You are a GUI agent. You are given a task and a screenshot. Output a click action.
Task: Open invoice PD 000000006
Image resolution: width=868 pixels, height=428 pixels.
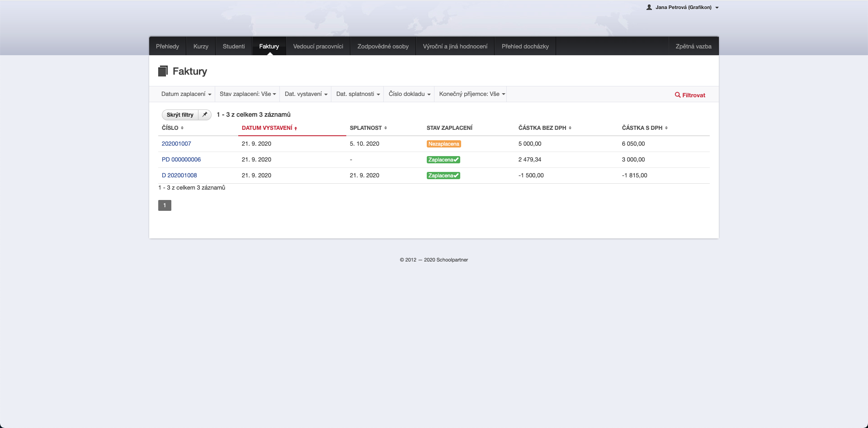[x=181, y=159]
